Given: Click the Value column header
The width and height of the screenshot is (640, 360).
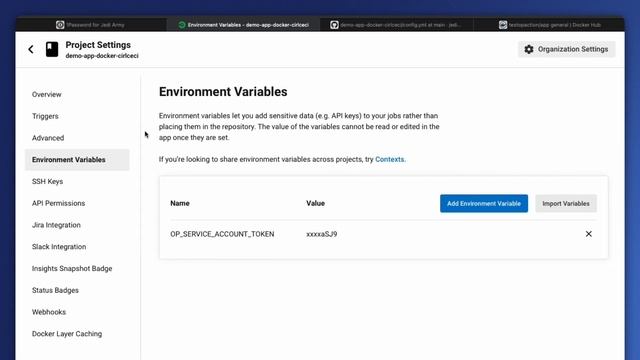Looking at the screenshot, I should (316, 203).
